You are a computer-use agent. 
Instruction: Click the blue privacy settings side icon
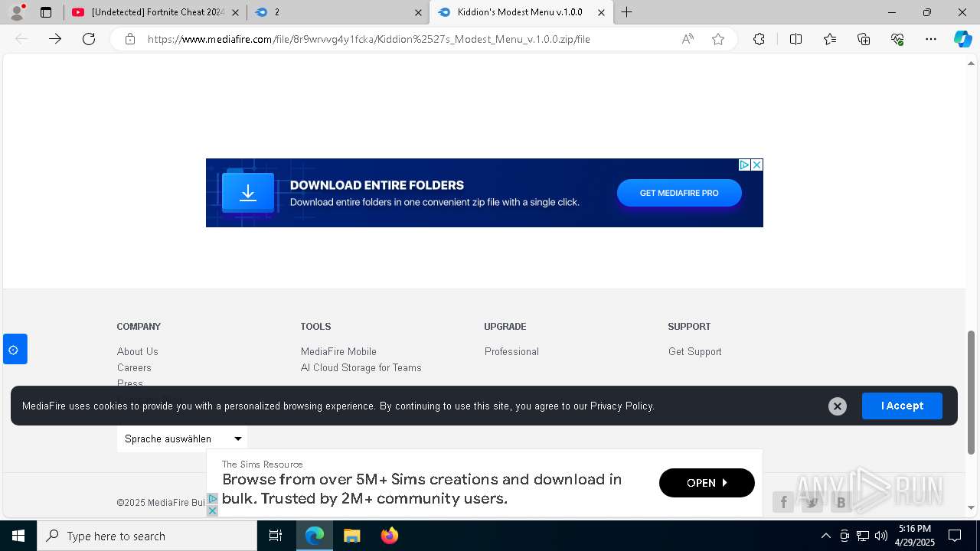pyautogui.click(x=15, y=349)
